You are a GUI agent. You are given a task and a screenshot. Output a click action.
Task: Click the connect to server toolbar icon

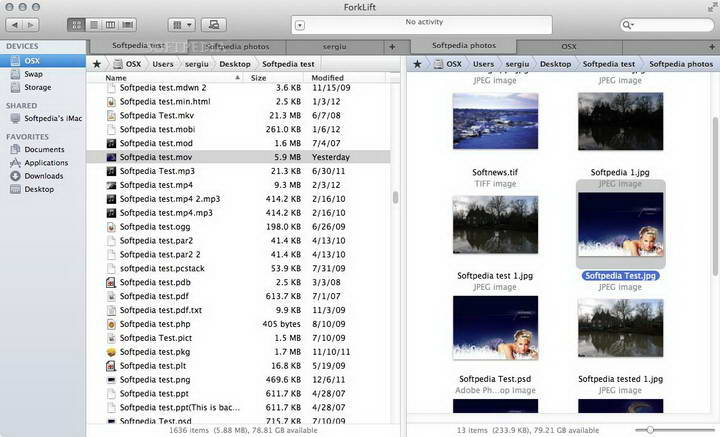[213, 24]
